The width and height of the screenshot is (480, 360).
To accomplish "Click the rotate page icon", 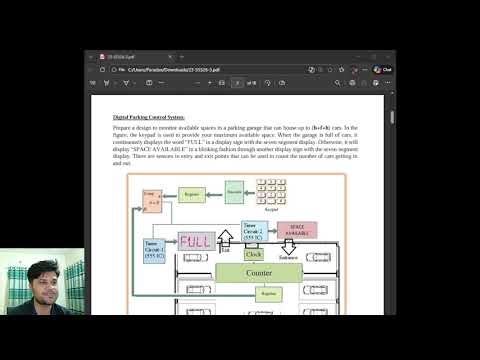I will [268, 83].
